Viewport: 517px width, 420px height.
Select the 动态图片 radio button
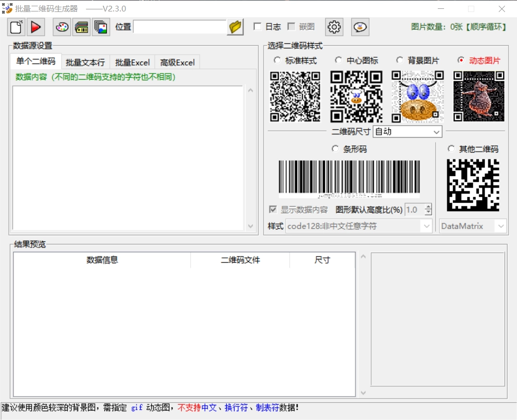[461, 60]
